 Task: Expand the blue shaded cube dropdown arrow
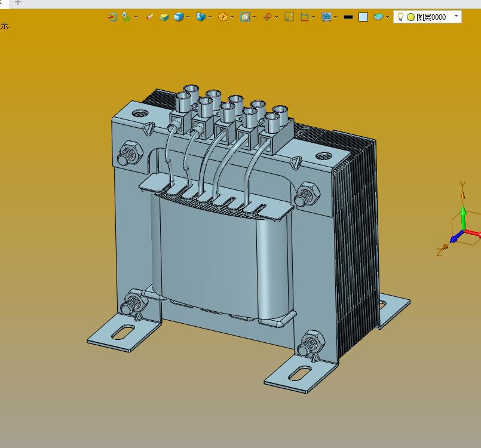tap(188, 17)
